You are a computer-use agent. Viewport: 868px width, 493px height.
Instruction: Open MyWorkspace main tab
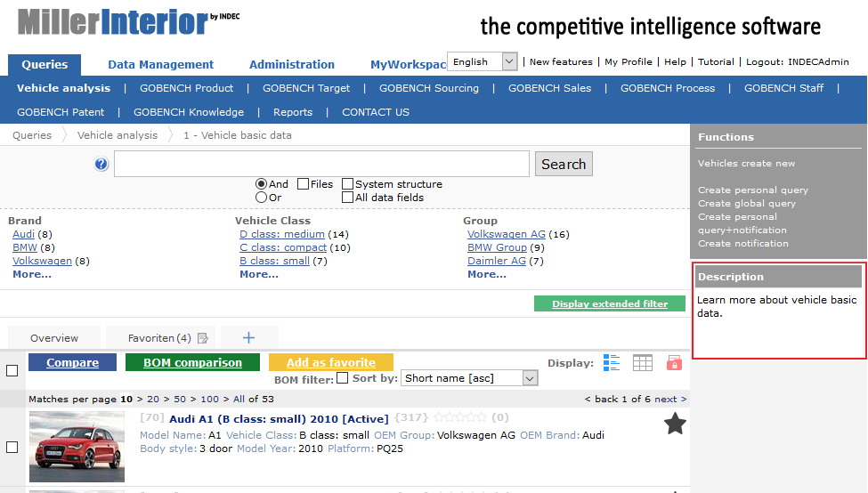point(408,65)
